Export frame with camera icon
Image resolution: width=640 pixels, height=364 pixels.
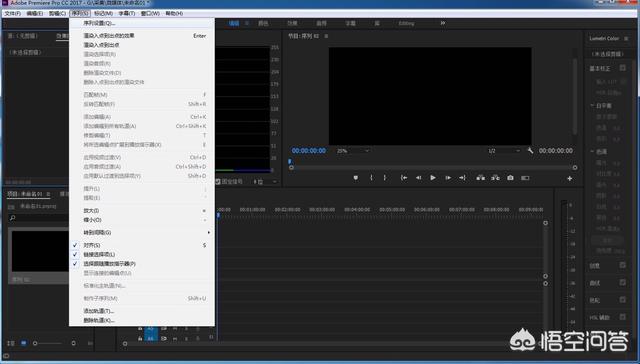[510, 178]
